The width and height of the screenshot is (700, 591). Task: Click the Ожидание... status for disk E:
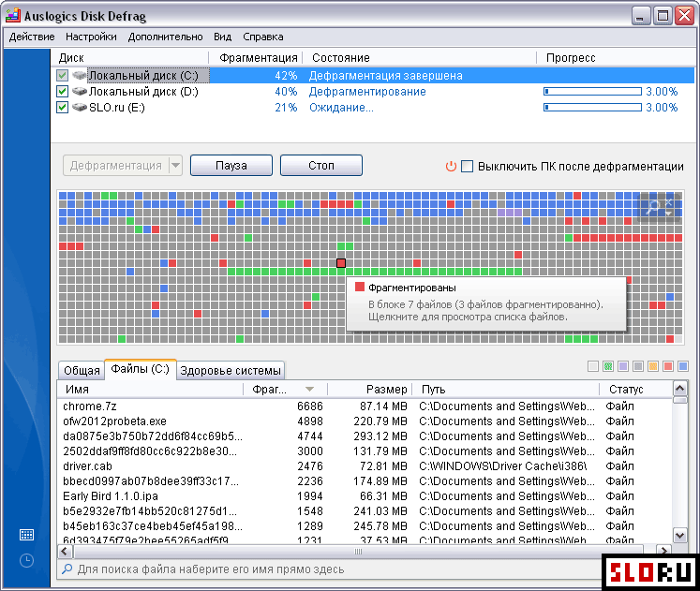(341, 108)
